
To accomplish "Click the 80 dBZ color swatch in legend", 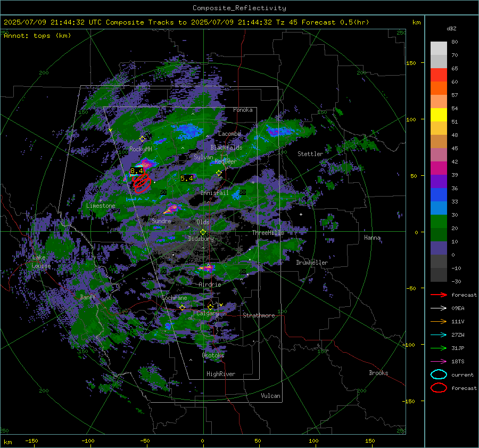I will [x=439, y=48].
